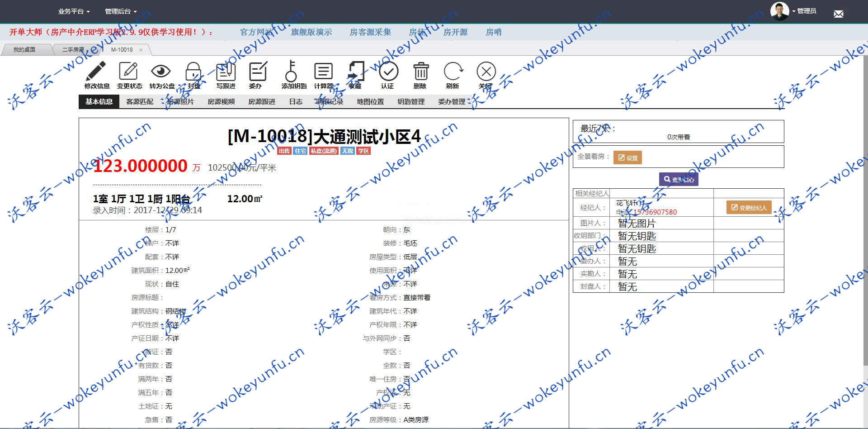
Task: Click the purple 查看核心 search button
Action: coord(679,179)
